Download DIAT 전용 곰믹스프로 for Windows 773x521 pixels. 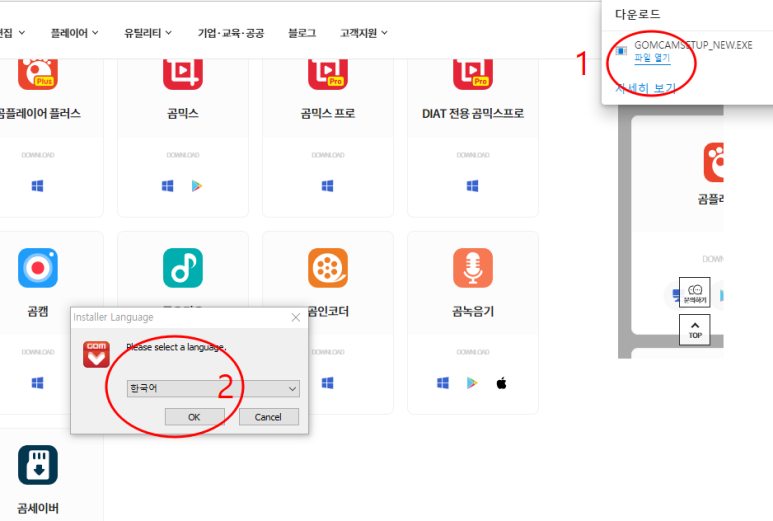pyautogui.click(x=472, y=186)
